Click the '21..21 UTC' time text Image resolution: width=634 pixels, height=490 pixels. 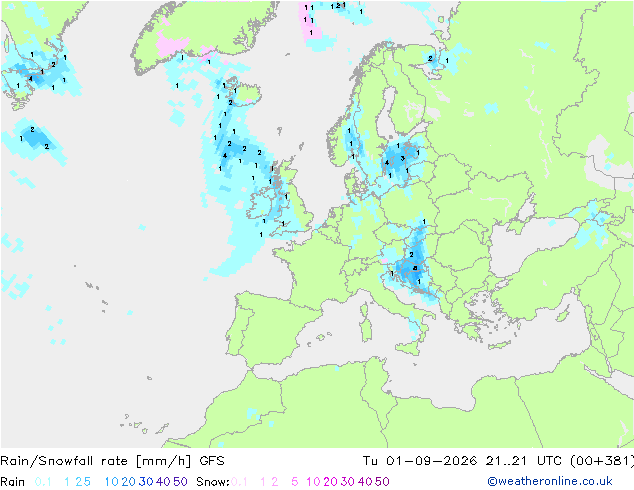tap(524, 461)
